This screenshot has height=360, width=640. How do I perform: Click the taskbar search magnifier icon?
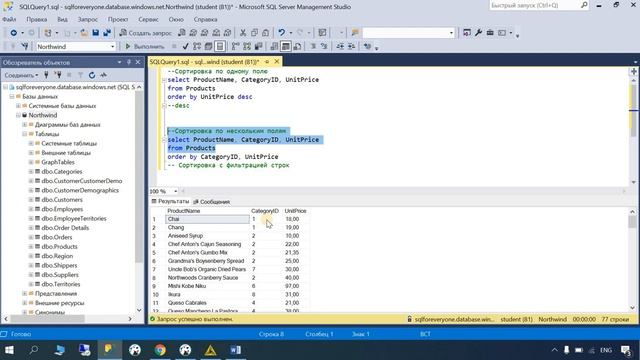[34, 350]
